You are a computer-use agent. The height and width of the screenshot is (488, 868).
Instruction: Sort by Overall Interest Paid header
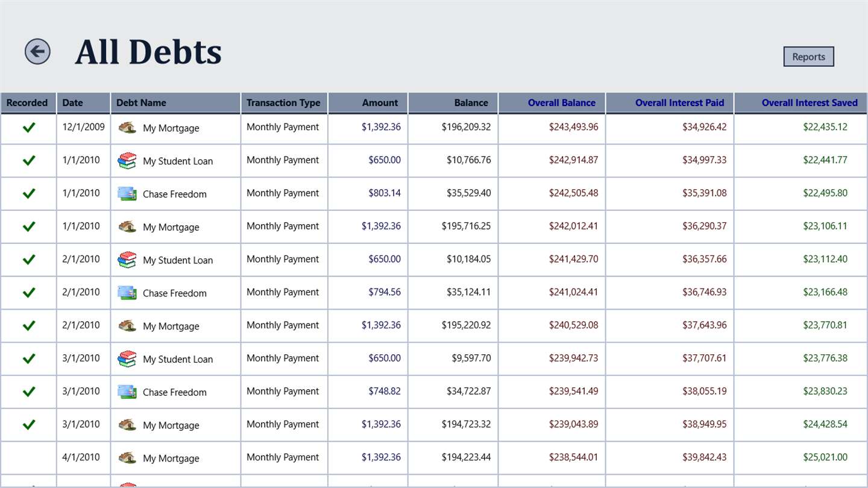click(x=679, y=103)
